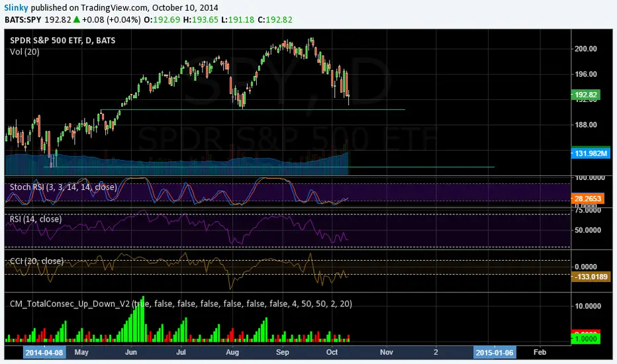Select the CCI (20, close) indicator label
Viewport: 617px width, 364px height.
tap(36, 261)
